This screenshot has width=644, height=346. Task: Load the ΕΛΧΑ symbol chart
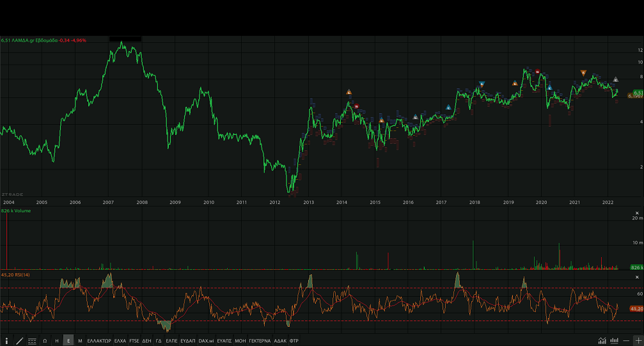click(x=120, y=341)
